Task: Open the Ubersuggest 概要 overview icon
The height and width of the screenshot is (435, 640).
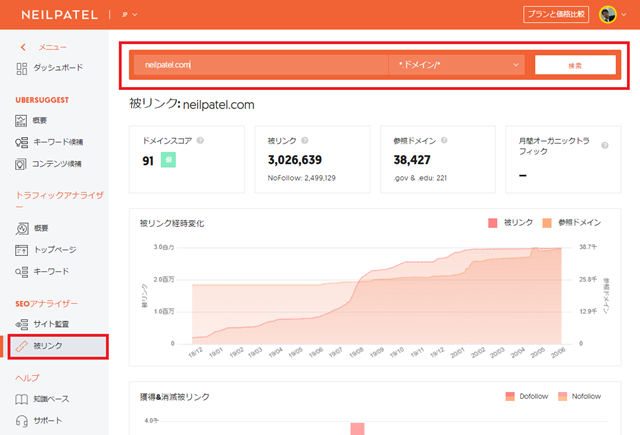Action: click(x=23, y=120)
